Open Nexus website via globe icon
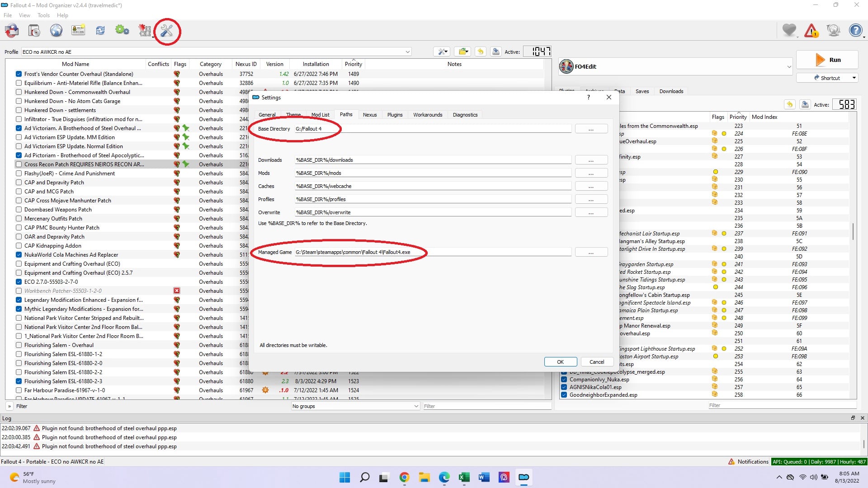This screenshot has height=488, width=868. [56, 31]
